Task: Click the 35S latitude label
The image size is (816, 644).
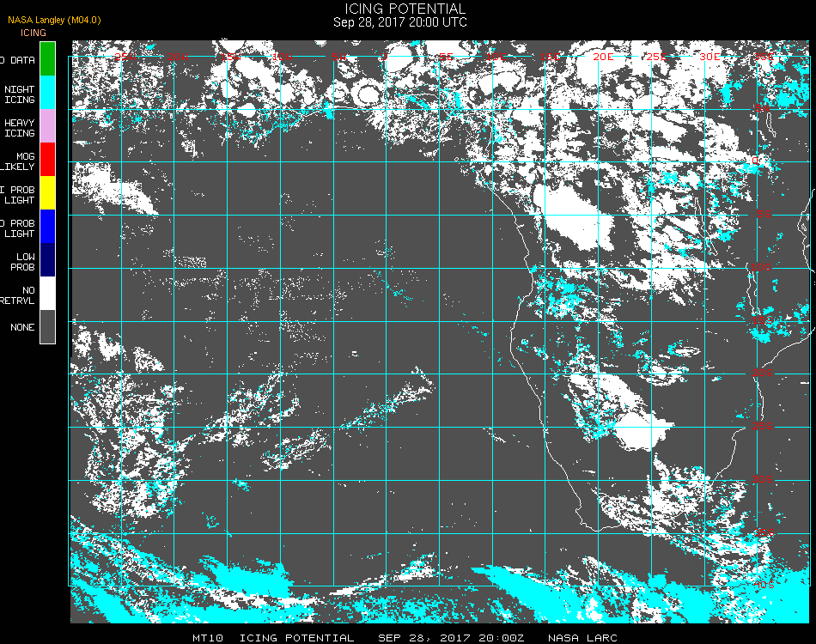Action: (x=764, y=532)
